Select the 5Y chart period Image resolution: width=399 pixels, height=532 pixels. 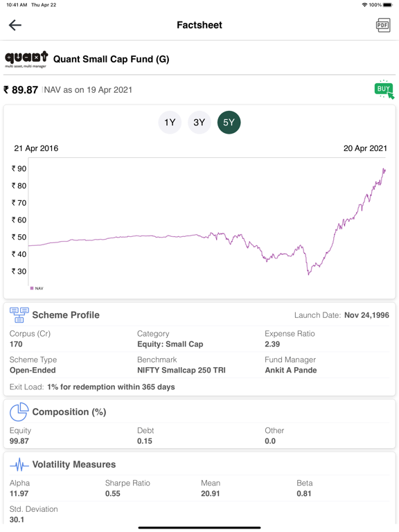pos(229,123)
